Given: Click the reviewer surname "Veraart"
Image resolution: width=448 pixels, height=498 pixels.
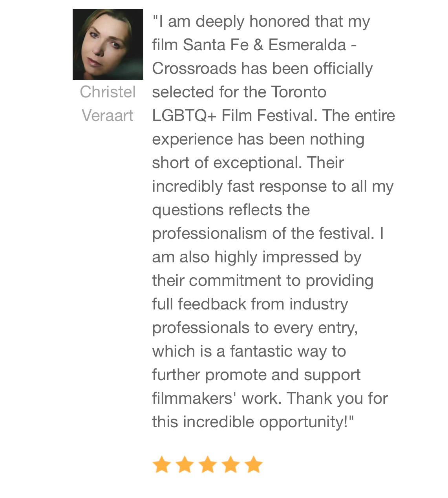Looking at the screenshot, I should [108, 115].
